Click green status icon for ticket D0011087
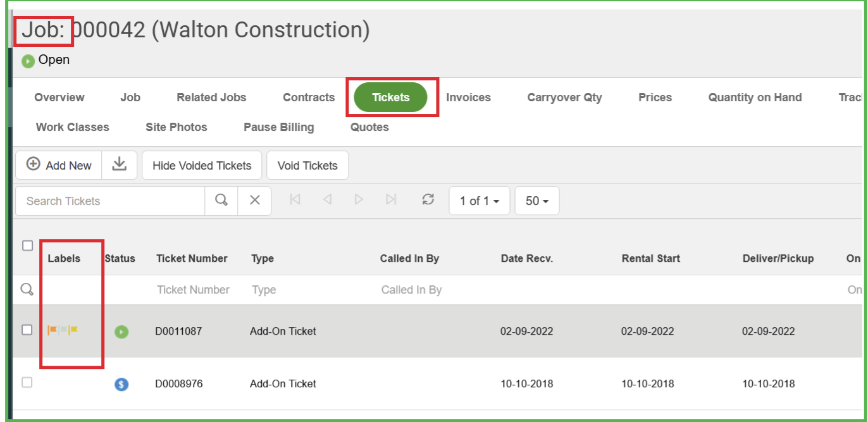The height and width of the screenshot is (422, 868). point(121,332)
